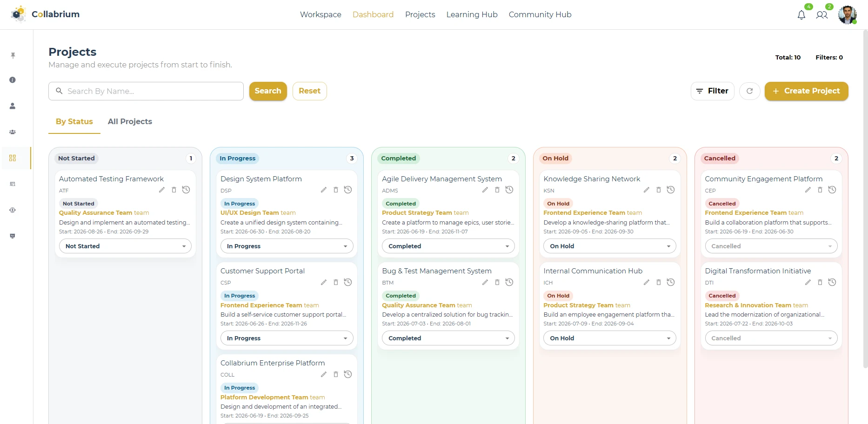
Task: Edit the Automated Testing Framework project
Action: coord(161,190)
